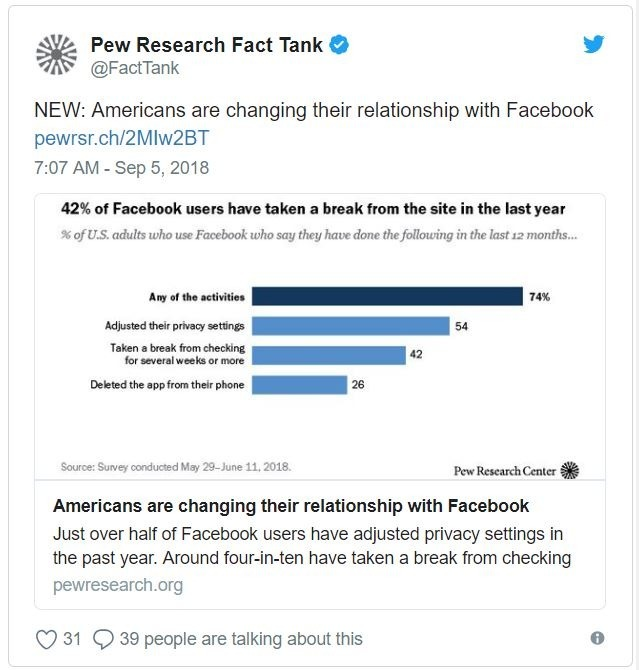Open the tweet info icon
Viewport: 639px width, 670px height.
597,638
